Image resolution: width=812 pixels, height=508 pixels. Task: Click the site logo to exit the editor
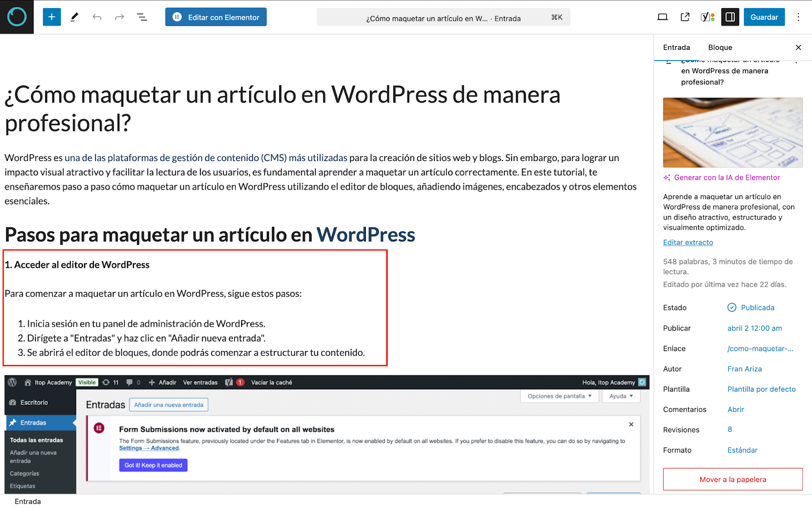click(x=17, y=17)
